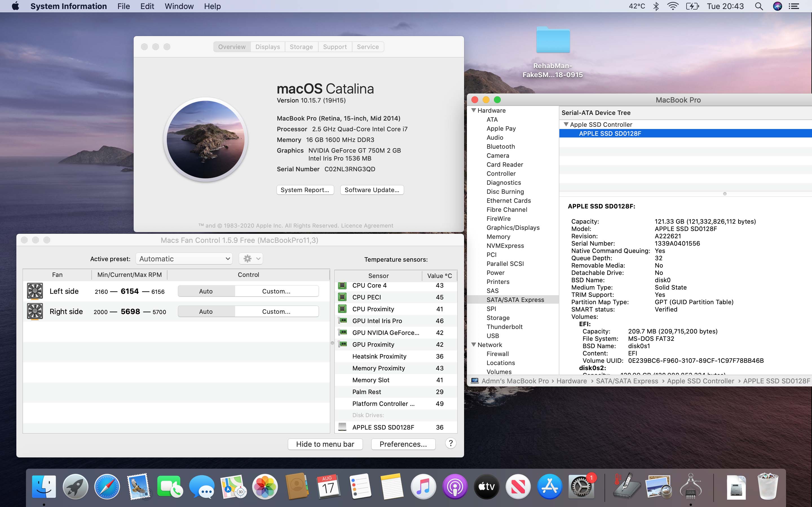Open System Preferences in the Dock
This screenshot has width=812, height=507.
pos(581,486)
